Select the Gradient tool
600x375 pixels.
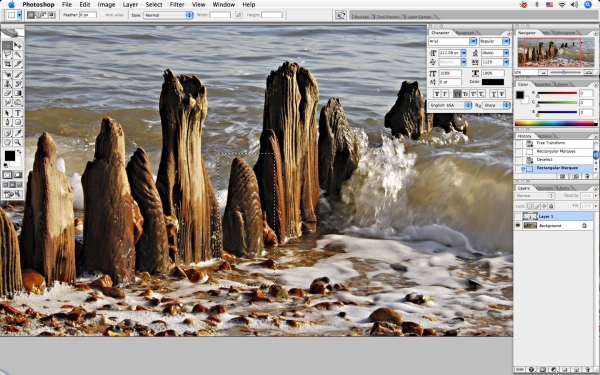18,93
